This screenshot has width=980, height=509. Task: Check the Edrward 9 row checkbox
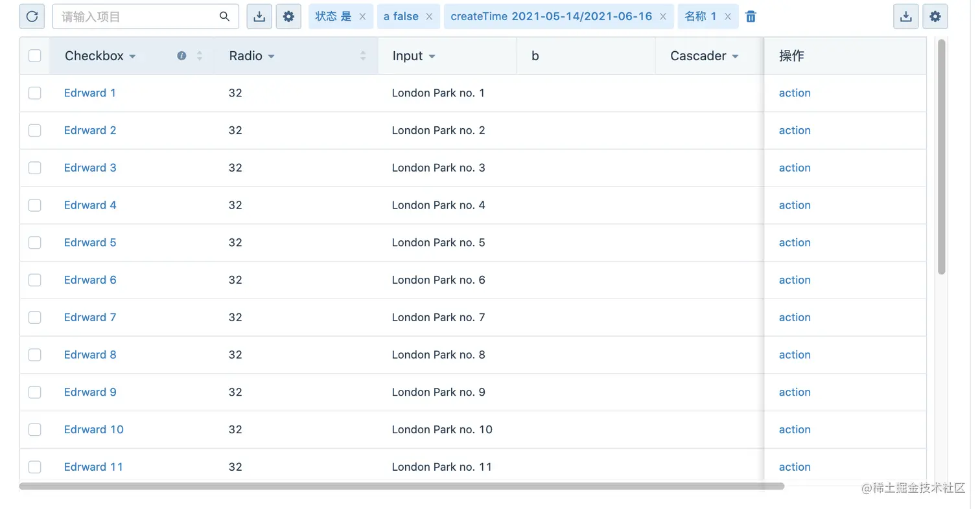point(35,392)
